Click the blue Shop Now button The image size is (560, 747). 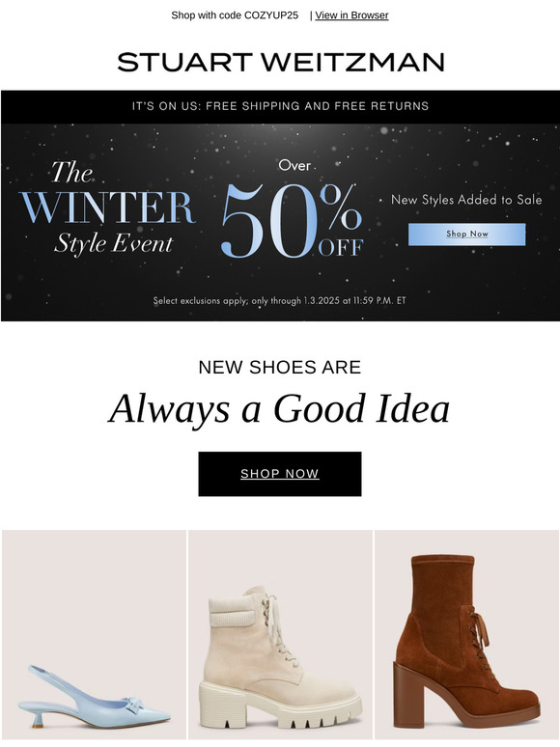[x=467, y=234]
